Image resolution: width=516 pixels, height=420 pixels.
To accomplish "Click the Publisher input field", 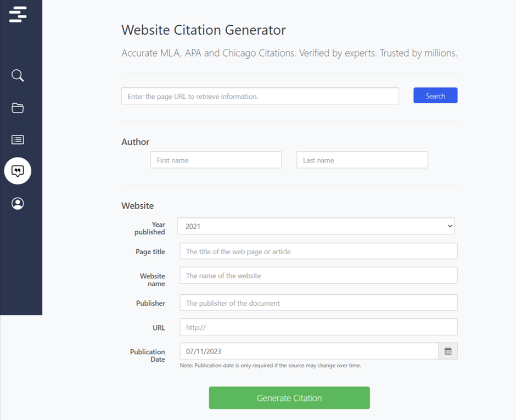I will (318, 303).
